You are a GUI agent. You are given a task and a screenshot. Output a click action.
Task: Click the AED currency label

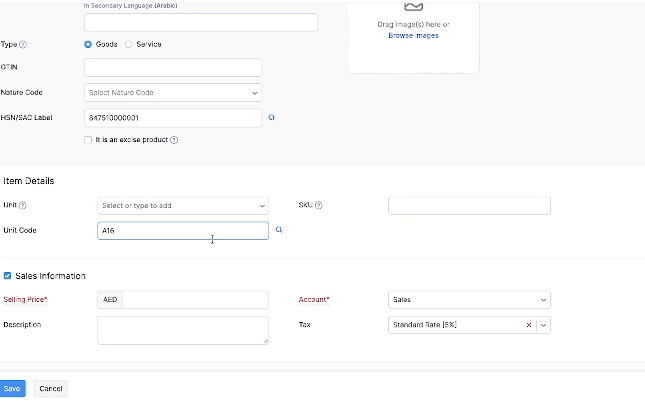coord(110,300)
